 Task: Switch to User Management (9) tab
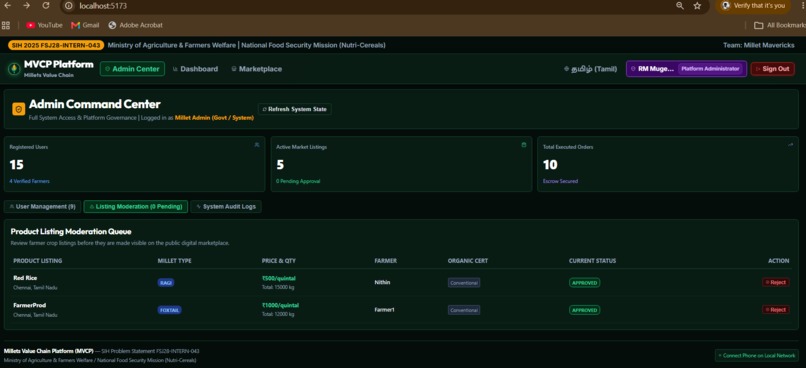(42, 207)
